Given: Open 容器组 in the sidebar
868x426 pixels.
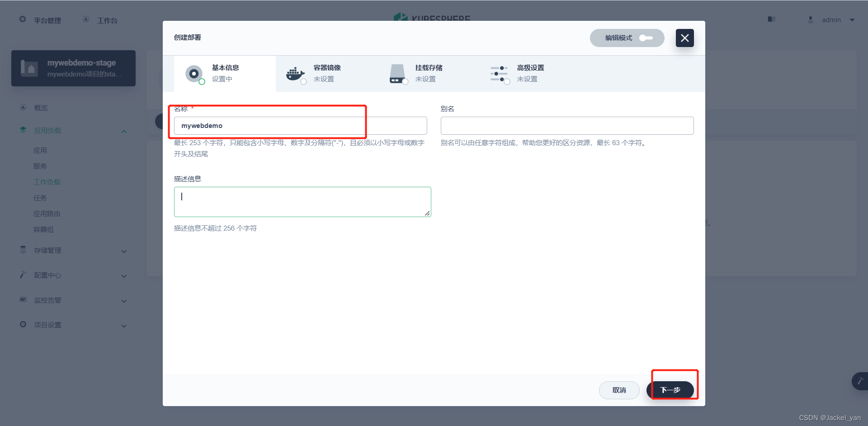Looking at the screenshot, I should [44, 230].
